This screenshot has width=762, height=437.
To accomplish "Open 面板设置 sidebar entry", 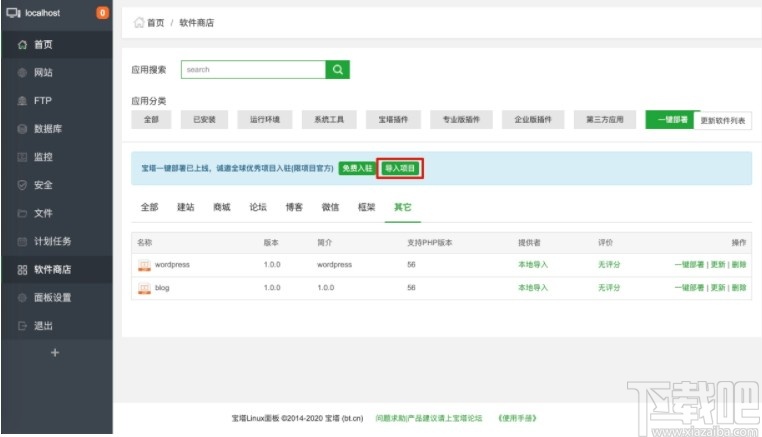I will coord(57,297).
